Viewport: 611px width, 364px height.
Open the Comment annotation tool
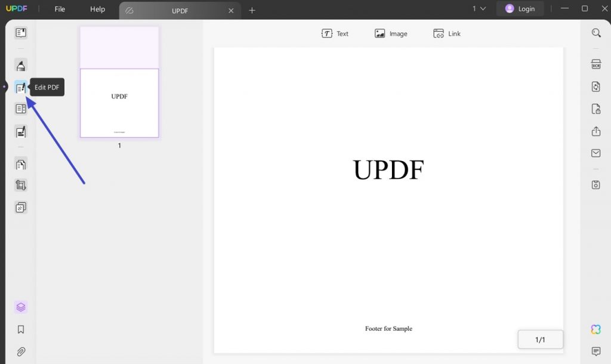click(21, 64)
